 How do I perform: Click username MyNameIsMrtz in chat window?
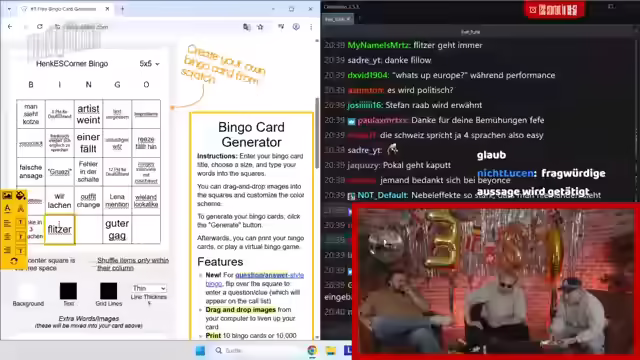(378, 45)
